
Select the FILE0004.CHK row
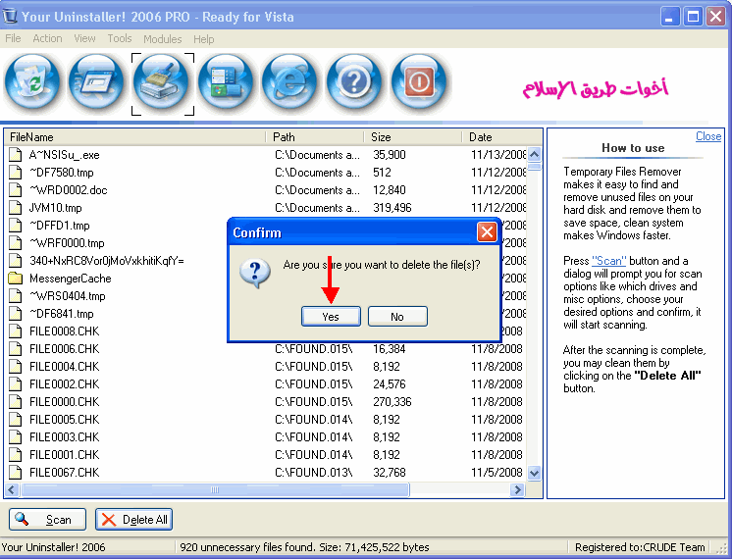pyautogui.click(x=266, y=367)
